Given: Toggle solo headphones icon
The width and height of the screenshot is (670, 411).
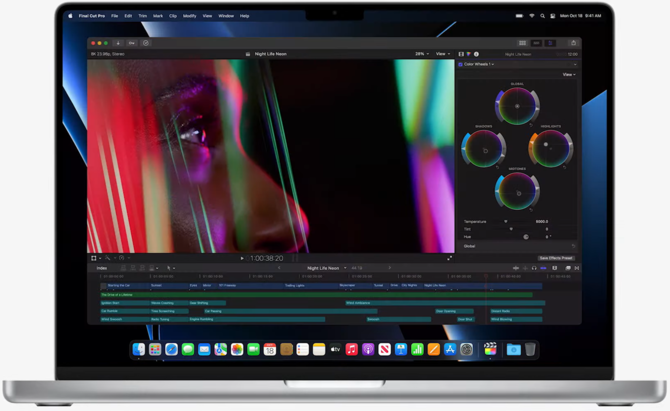Looking at the screenshot, I should 534,268.
